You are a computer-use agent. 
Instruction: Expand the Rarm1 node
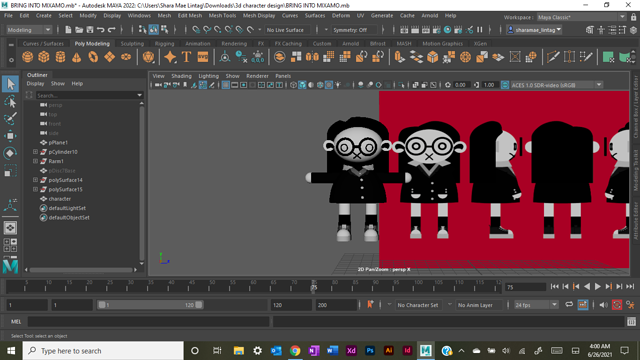point(36,161)
